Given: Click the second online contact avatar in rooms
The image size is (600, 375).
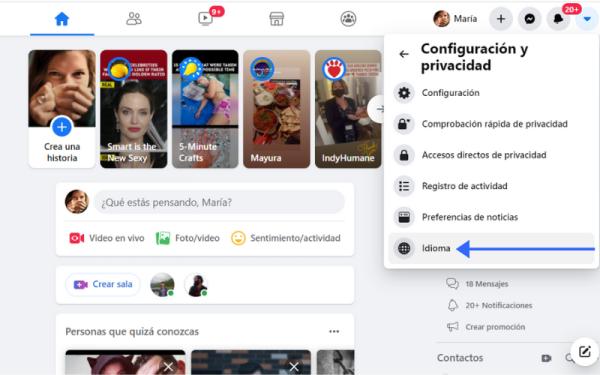Looking at the screenshot, I should pos(196,285).
